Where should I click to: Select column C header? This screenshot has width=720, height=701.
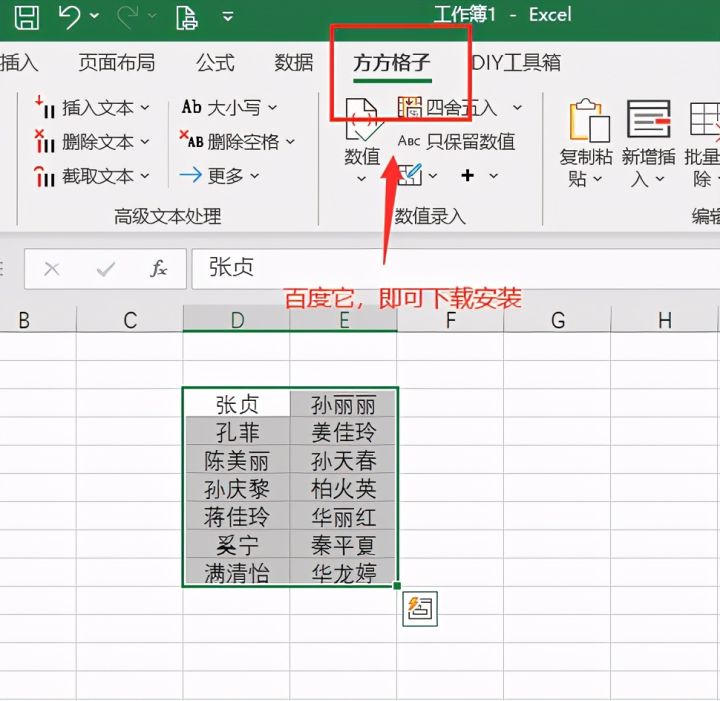(x=130, y=320)
